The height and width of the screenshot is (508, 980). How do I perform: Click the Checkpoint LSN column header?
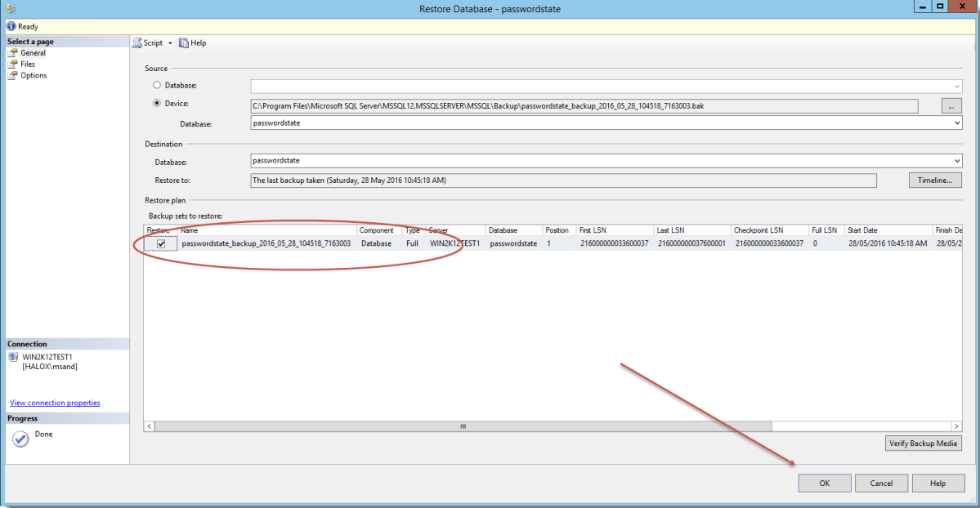(x=770, y=230)
